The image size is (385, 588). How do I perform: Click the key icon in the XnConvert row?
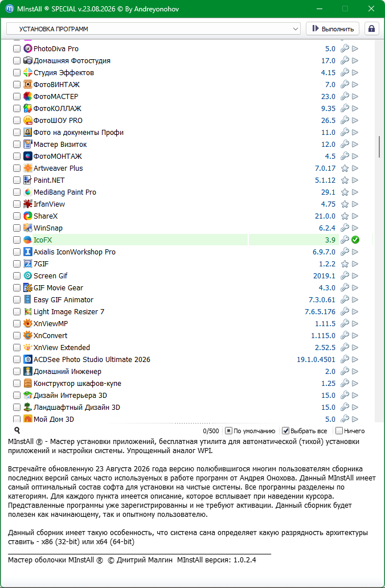[x=345, y=336]
